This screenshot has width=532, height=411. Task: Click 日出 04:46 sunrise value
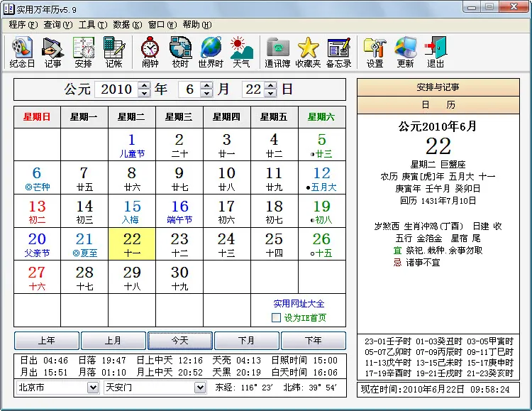point(44,360)
